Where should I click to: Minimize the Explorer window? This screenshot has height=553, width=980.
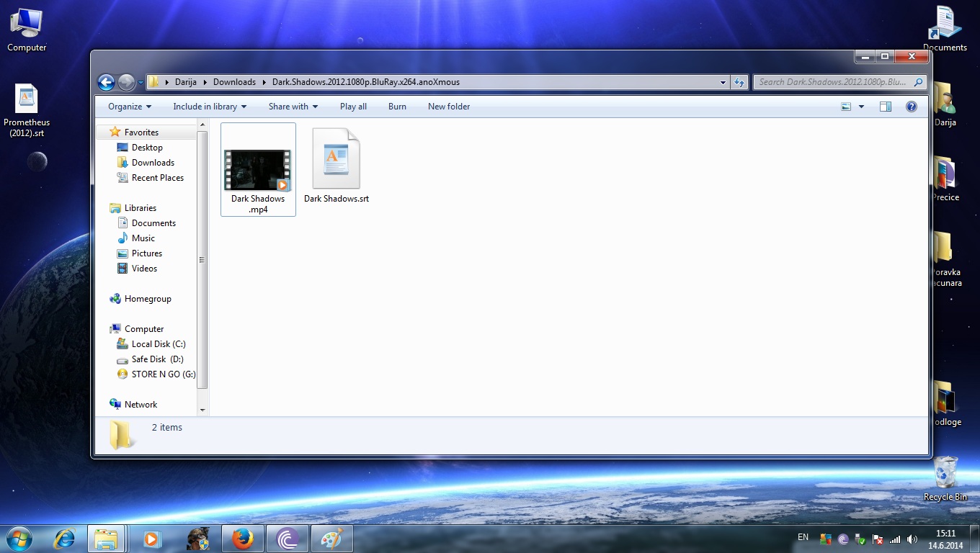pos(865,56)
